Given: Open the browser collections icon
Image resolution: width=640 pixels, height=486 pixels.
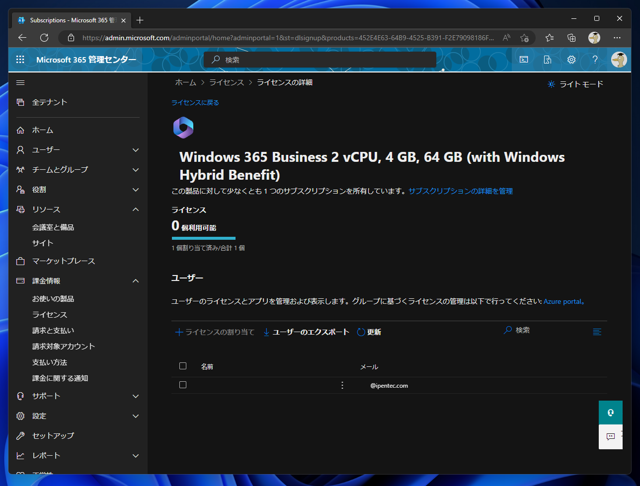Looking at the screenshot, I should pos(571,38).
